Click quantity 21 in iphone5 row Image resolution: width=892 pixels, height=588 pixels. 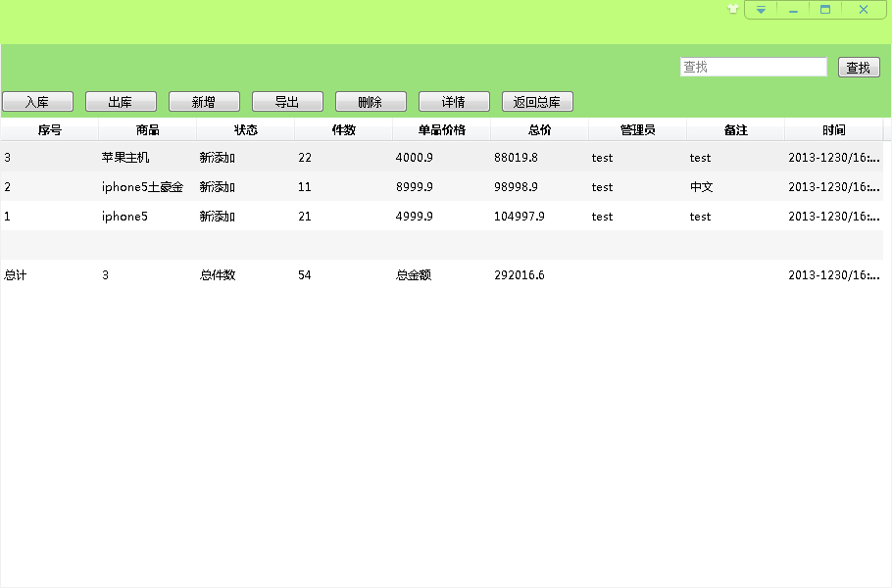(305, 217)
